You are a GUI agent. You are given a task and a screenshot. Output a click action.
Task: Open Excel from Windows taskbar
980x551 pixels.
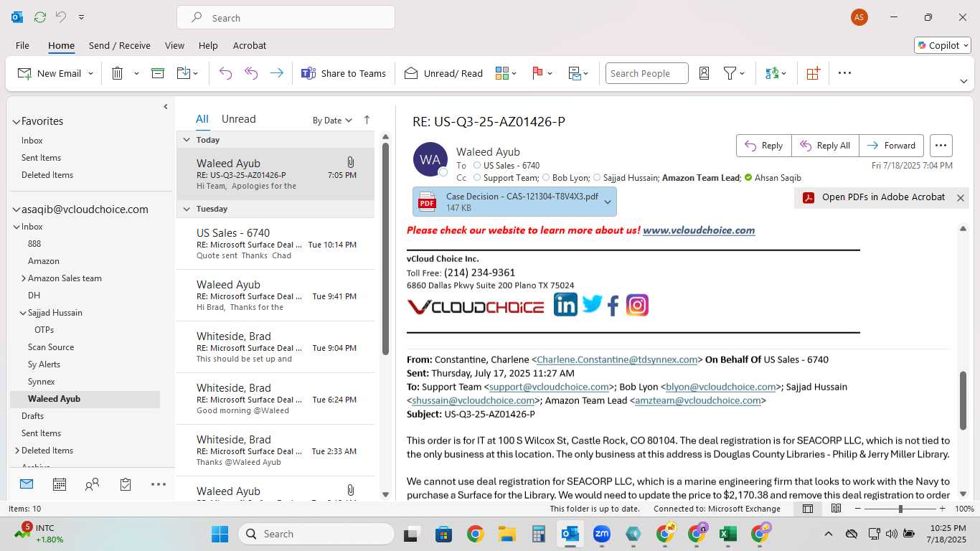click(x=728, y=534)
